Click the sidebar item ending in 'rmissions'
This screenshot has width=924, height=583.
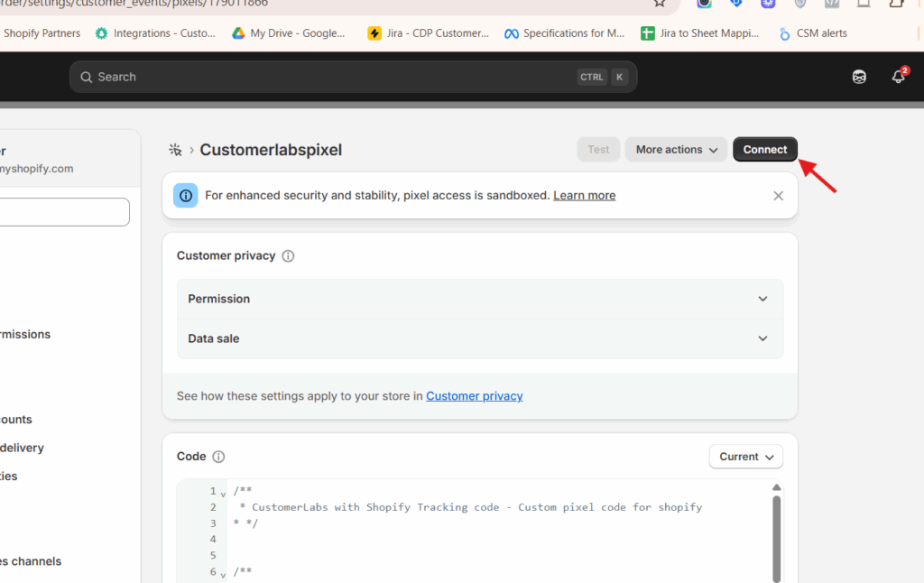click(x=25, y=334)
